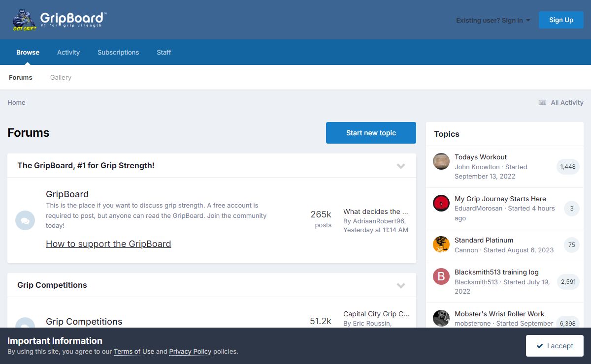Open How to support the GripBoard
Screen dimensions: 591x364
(108, 244)
